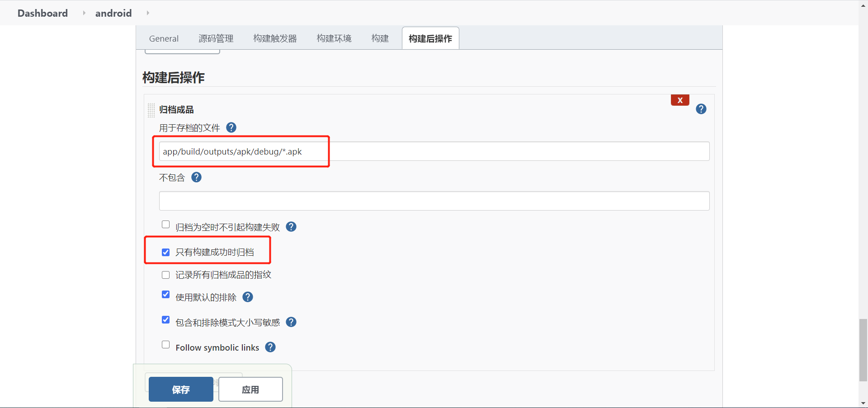The image size is (868, 408).
Task: Expand breadcrumb arrow after android
Action: coord(148,13)
